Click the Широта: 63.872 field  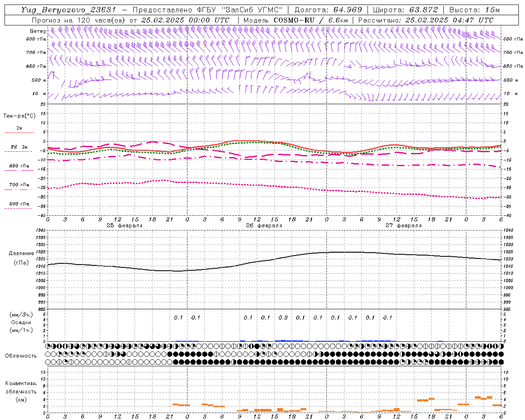406,10
